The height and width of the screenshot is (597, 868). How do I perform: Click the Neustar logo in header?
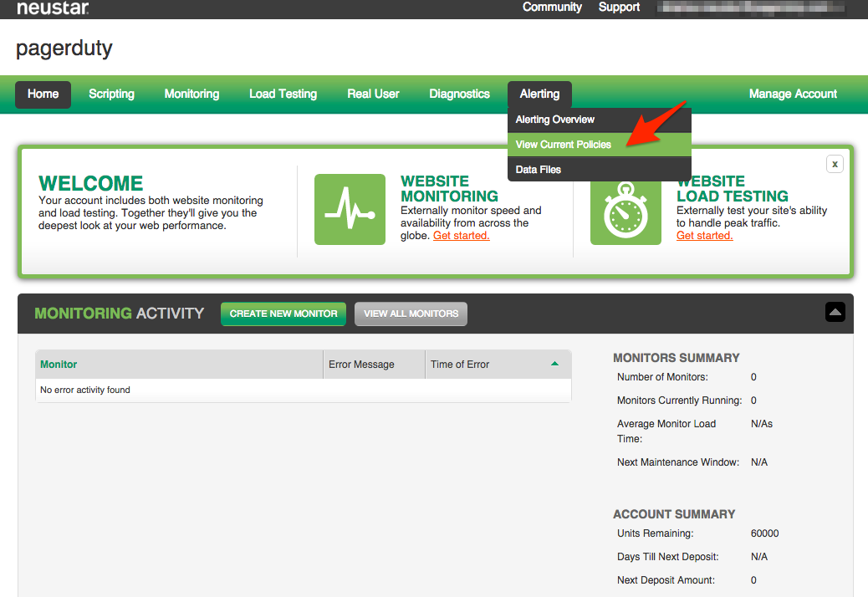(x=53, y=8)
